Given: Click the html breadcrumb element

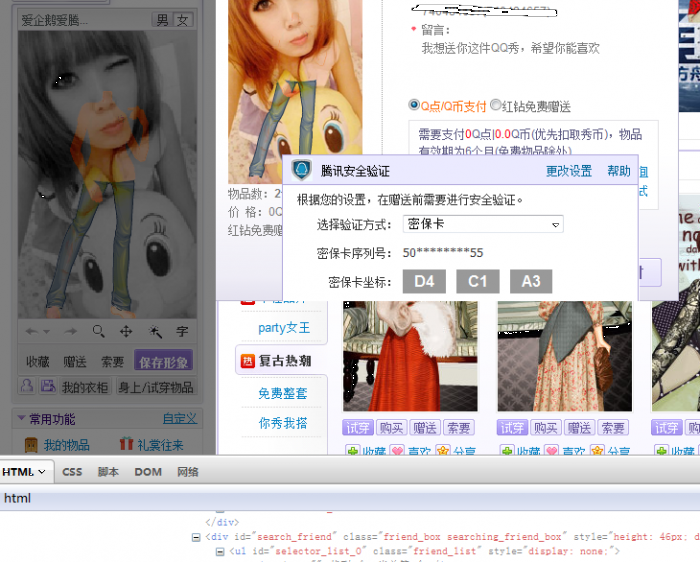Looking at the screenshot, I should tap(17, 498).
